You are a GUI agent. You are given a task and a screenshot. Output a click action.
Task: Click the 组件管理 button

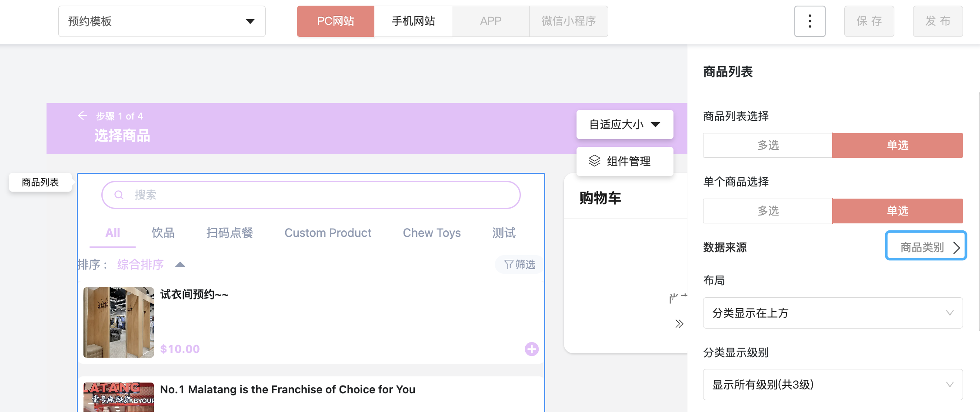(625, 161)
